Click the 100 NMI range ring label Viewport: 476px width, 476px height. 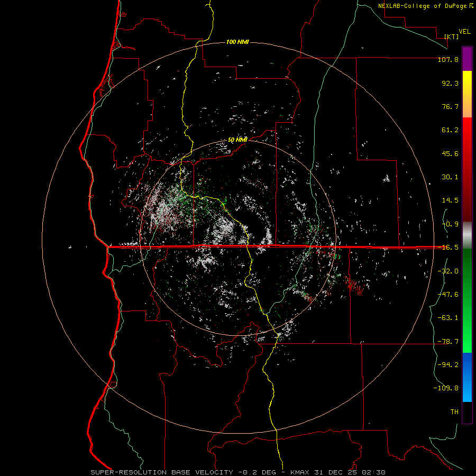(237, 42)
